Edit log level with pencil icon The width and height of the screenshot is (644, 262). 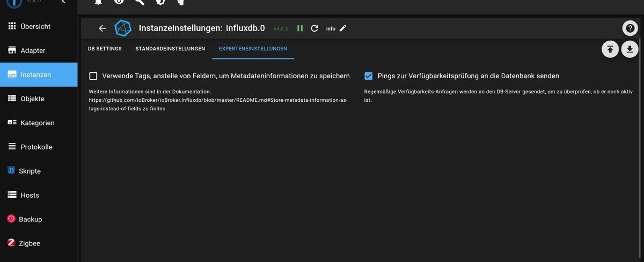343,28
